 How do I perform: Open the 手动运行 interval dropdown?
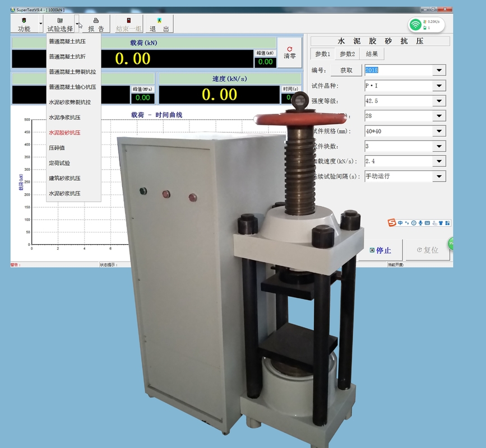(439, 176)
